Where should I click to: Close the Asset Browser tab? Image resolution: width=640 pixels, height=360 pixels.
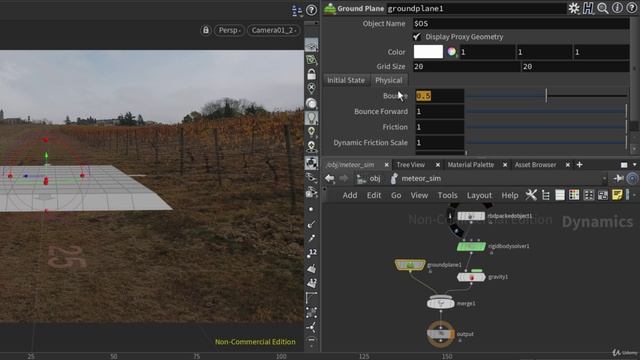click(567, 165)
